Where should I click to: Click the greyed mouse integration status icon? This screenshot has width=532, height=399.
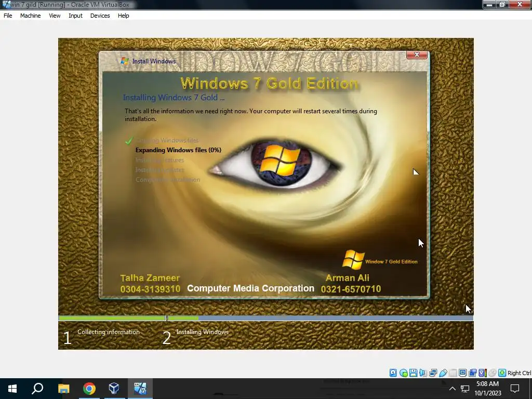(x=493, y=373)
